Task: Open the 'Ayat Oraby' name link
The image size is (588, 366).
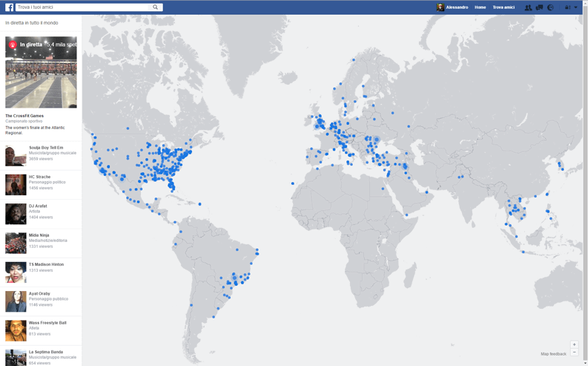Action: click(39, 293)
